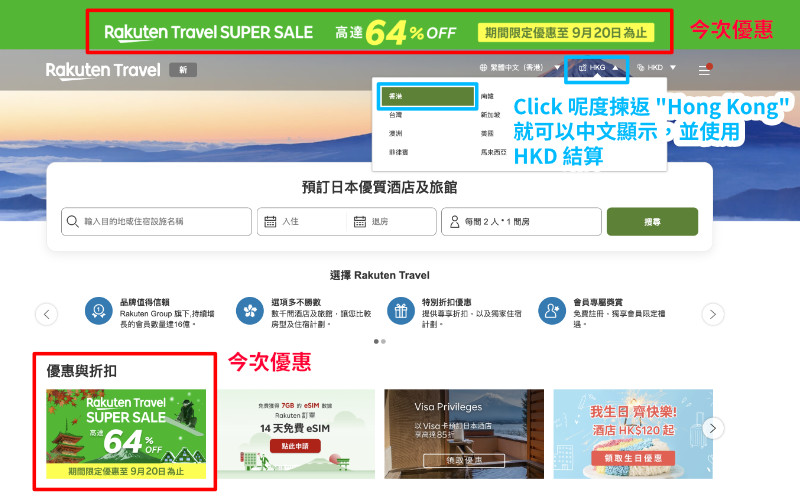800x497 pixels.
Task: Show next deals with right arrow
Action: 713,428
